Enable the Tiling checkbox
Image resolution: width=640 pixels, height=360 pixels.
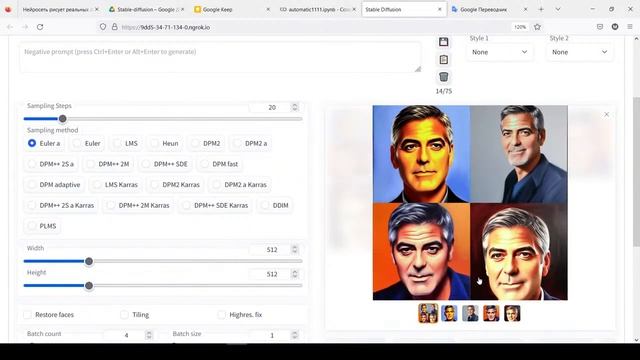click(x=124, y=315)
